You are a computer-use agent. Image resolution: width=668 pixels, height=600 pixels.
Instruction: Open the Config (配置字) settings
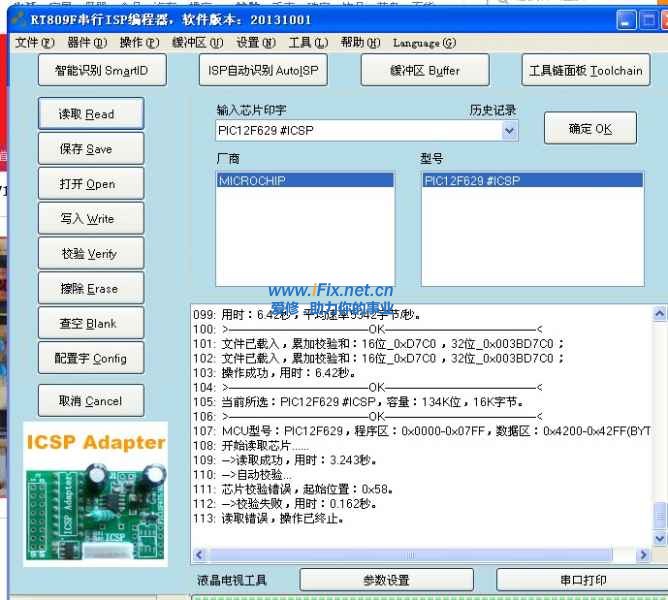pyautogui.click(x=91, y=359)
